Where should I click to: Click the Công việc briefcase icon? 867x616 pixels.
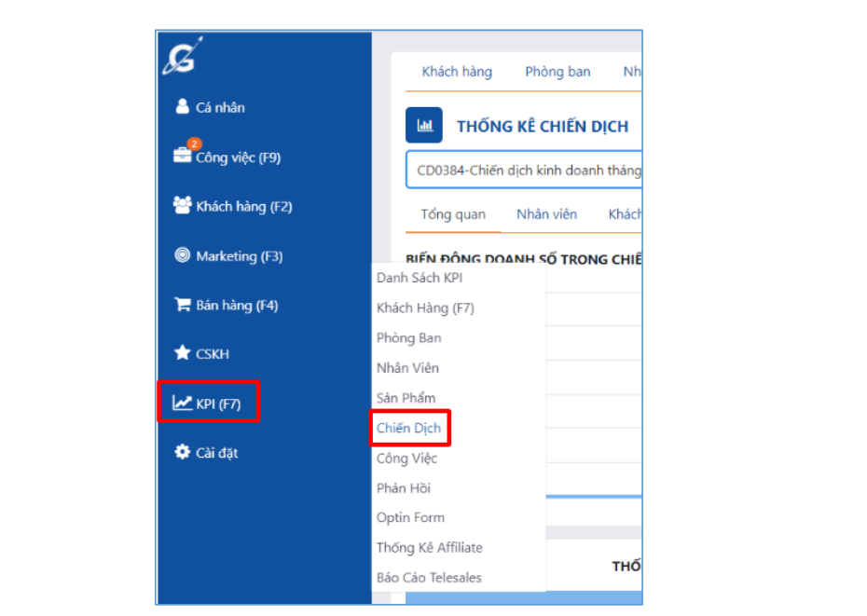(x=182, y=156)
